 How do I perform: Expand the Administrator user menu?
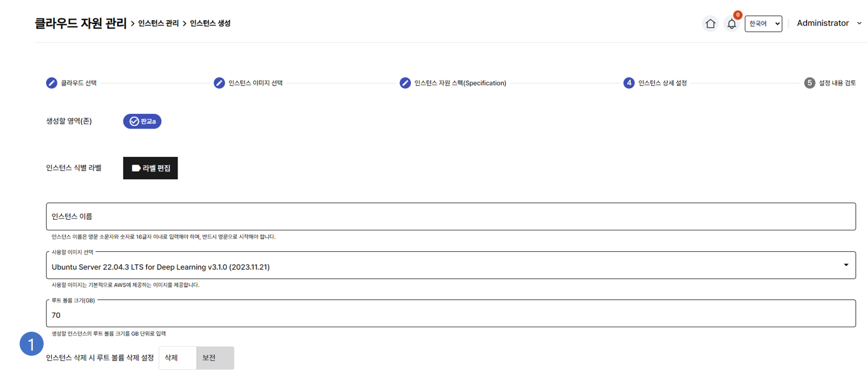coord(829,23)
